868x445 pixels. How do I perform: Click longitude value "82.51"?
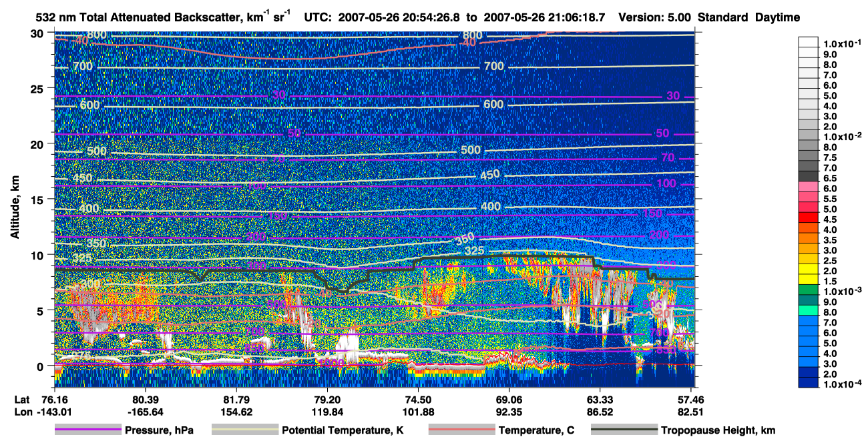click(x=692, y=412)
